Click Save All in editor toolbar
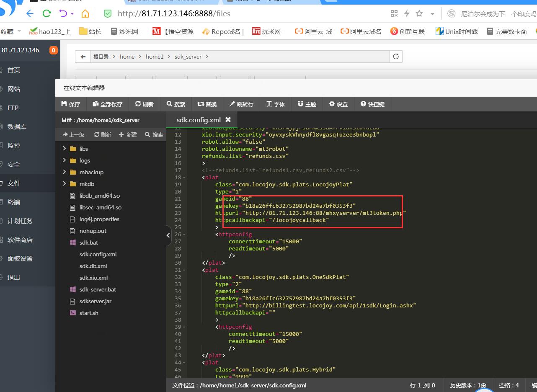The image size is (537, 392). 108,104
